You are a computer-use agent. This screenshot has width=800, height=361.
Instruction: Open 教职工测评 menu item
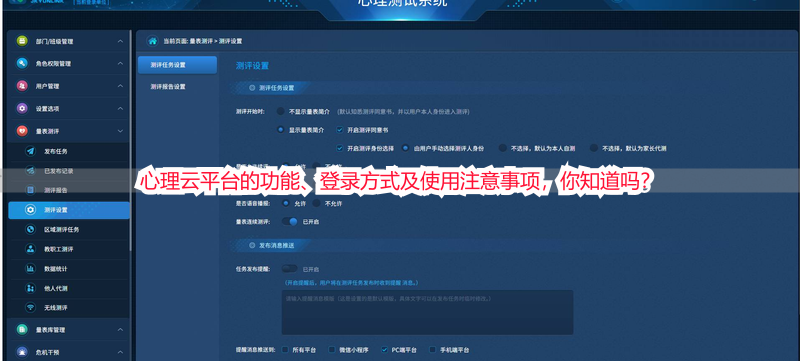pyautogui.click(x=69, y=249)
